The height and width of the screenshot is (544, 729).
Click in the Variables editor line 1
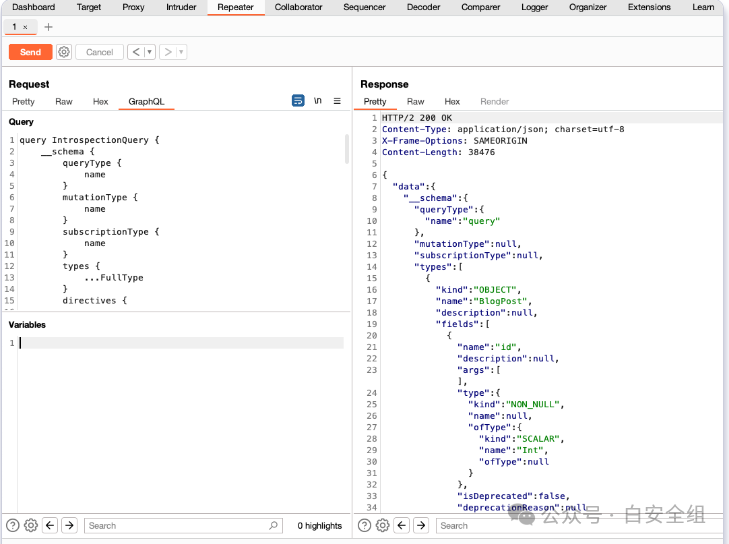[181, 343]
